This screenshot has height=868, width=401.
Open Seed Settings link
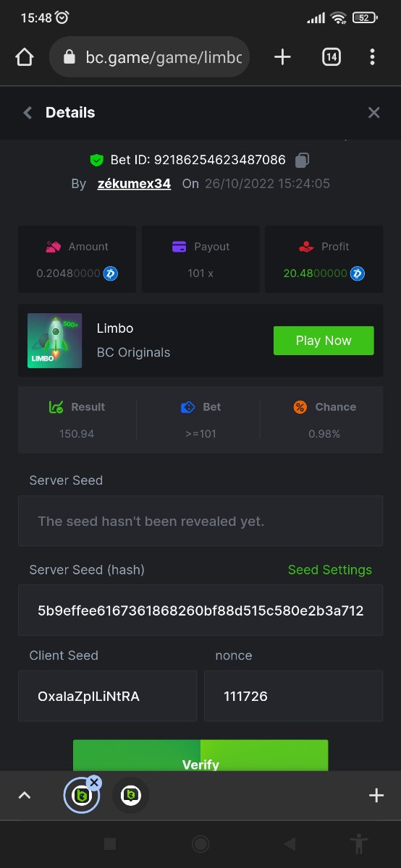point(330,570)
